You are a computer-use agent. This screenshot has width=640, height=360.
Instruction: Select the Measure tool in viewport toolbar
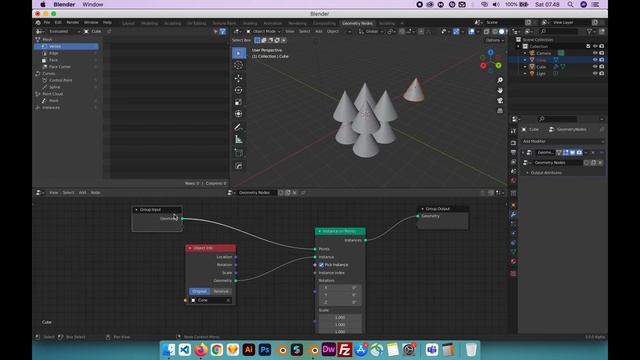point(239,140)
